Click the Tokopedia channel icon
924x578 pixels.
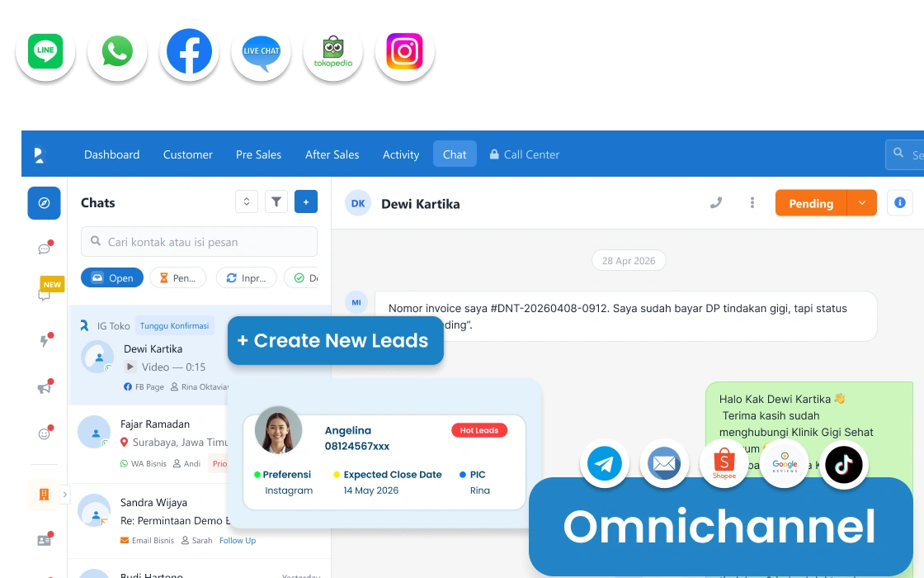(x=333, y=51)
